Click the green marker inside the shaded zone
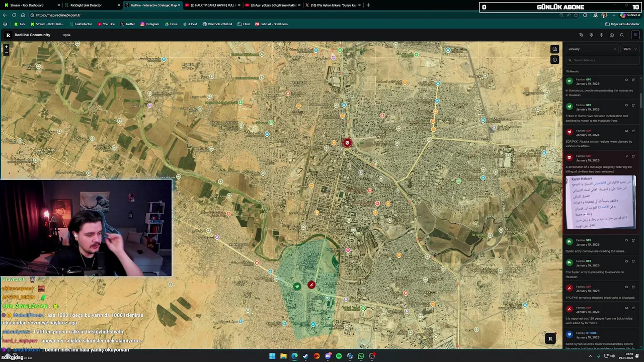Image resolution: width=644 pixels, height=362 pixels. click(x=297, y=286)
